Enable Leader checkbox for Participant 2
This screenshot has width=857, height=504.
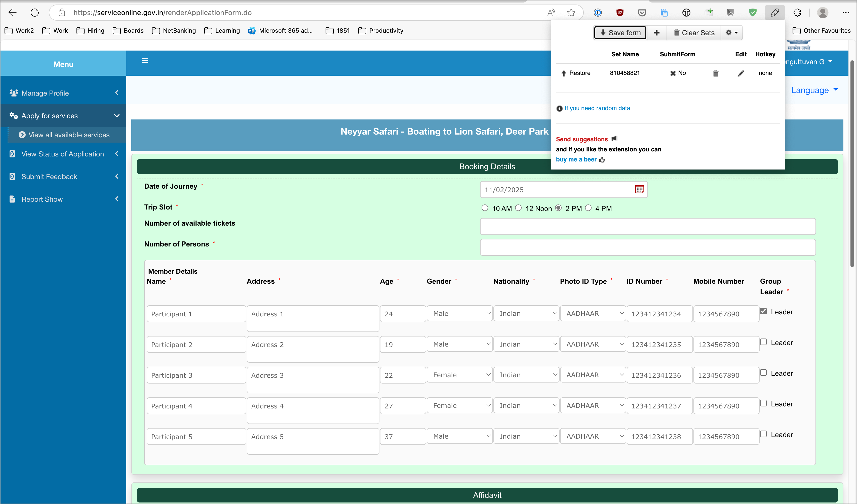tap(764, 342)
